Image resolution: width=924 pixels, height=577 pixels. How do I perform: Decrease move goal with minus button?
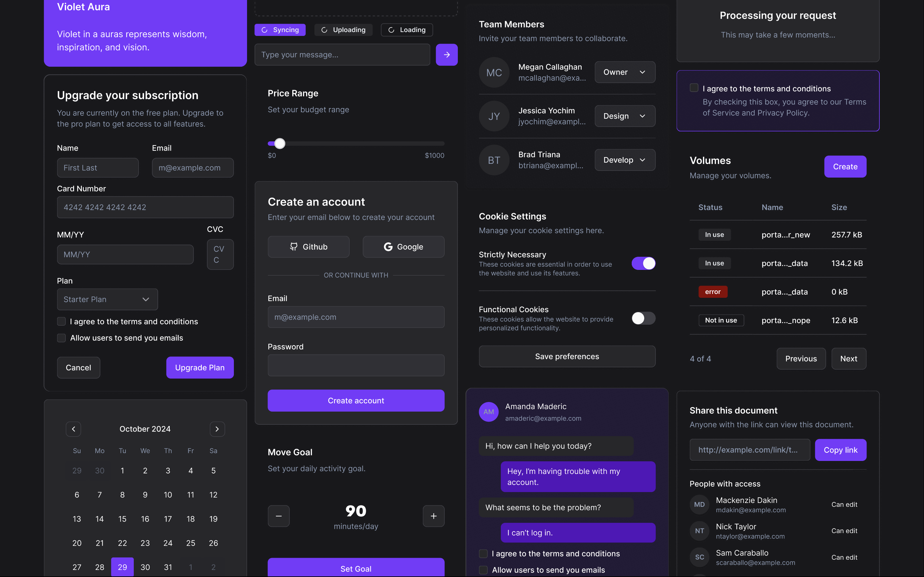(278, 516)
